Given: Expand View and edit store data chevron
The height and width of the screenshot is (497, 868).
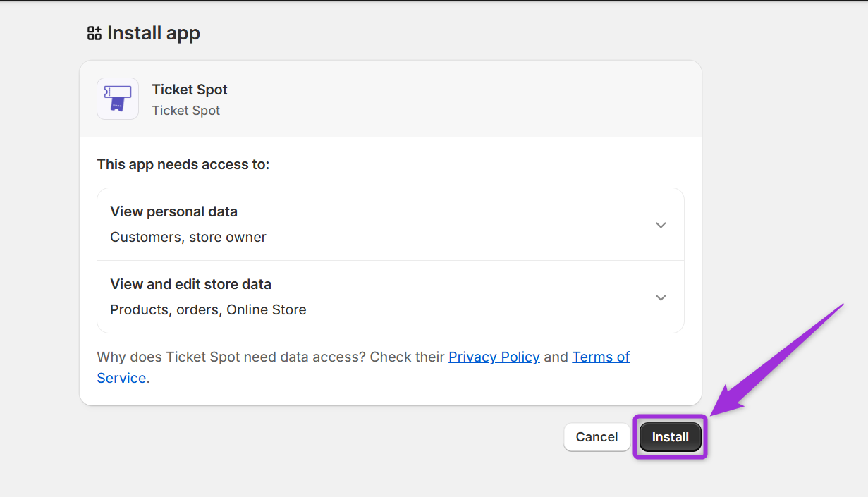Looking at the screenshot, I should (x=661, y=297).
